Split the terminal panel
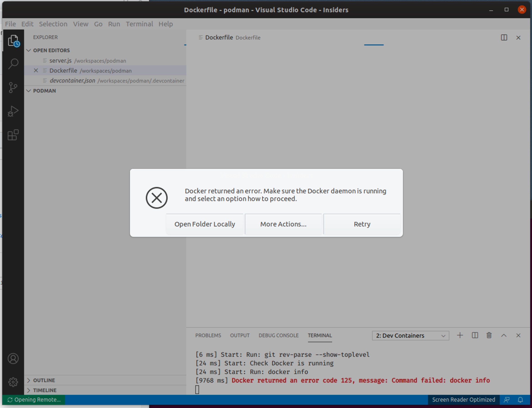532x408 pixels. click(475, 335)
